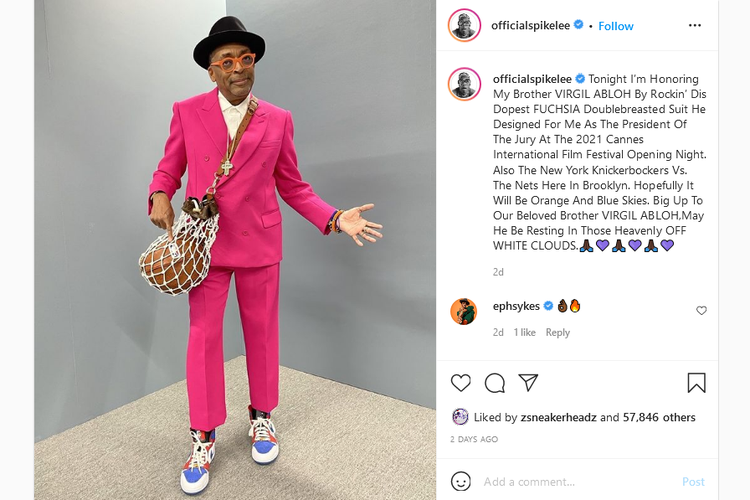Viewport: 750px width, 500px height.
Task: Click the officialspikelee avatar beside the caption
Action: point(464,84)
